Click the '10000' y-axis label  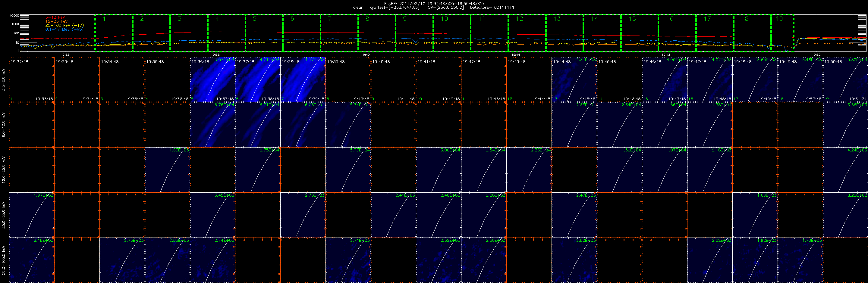[14, 16]
